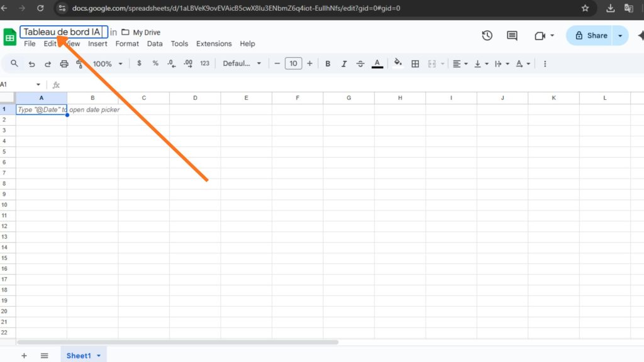This screenshot has height=362, width=644.
Task: Edit the spreadsheet title Tableau de bord IA
Action: tap(63, 31)
